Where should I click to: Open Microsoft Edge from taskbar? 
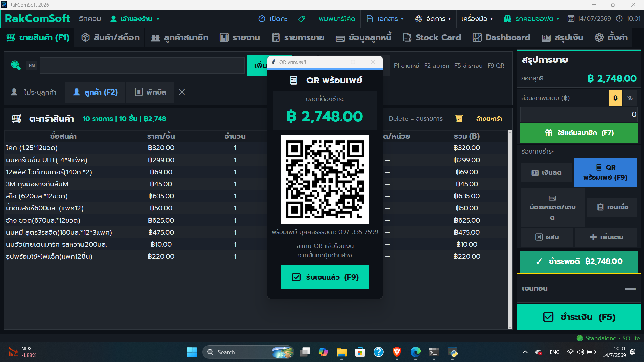pos(415,352)
